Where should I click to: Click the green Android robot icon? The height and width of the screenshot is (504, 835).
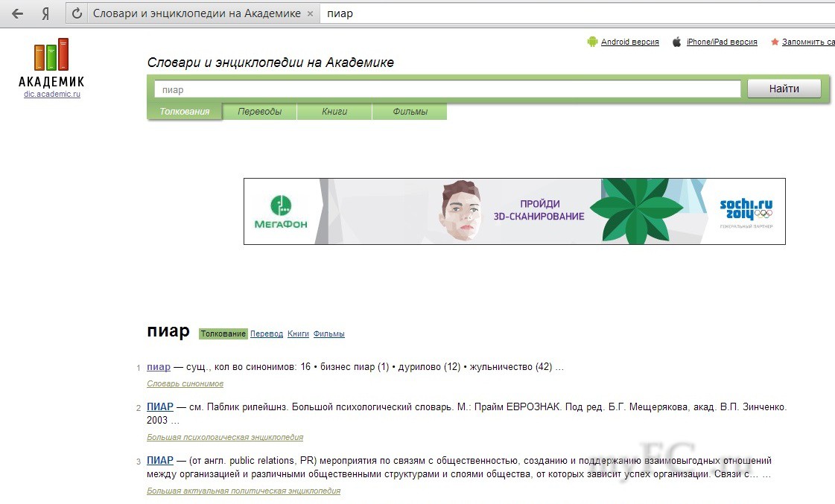coord(592,42)
